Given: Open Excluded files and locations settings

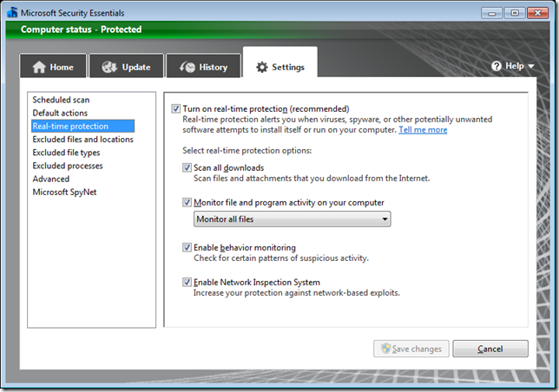Looking at the screenshot, I should [x=82, y=139].
